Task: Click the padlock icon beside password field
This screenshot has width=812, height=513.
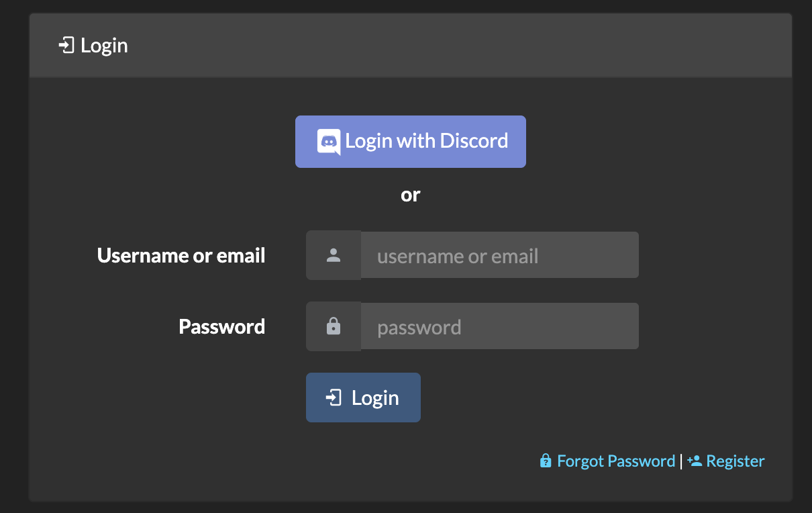Action: click(x=334, y=326)
